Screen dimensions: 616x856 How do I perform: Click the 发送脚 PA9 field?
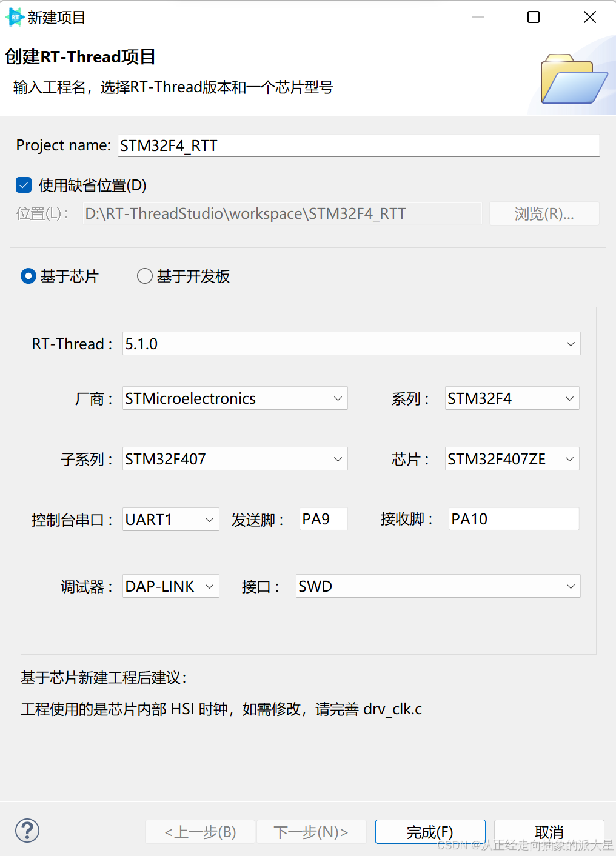click(323, 519)
